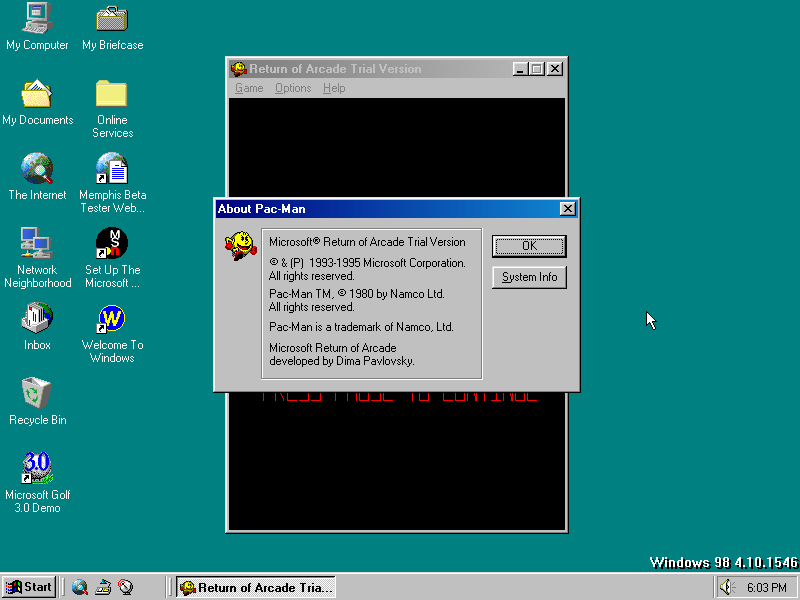Click the Windows 98 4.10.1546 build text
This screenshot has width=800, height=600.
[x=723, y=562]
